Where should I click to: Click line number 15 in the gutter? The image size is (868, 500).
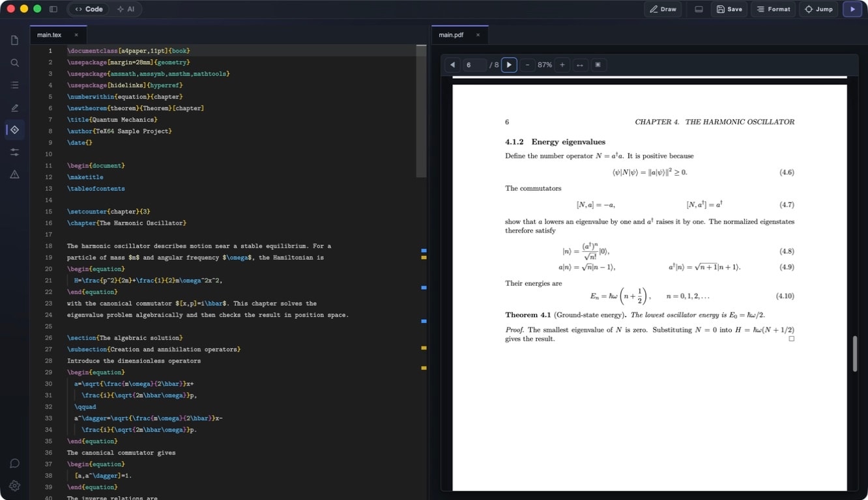[x=49, y=212]
